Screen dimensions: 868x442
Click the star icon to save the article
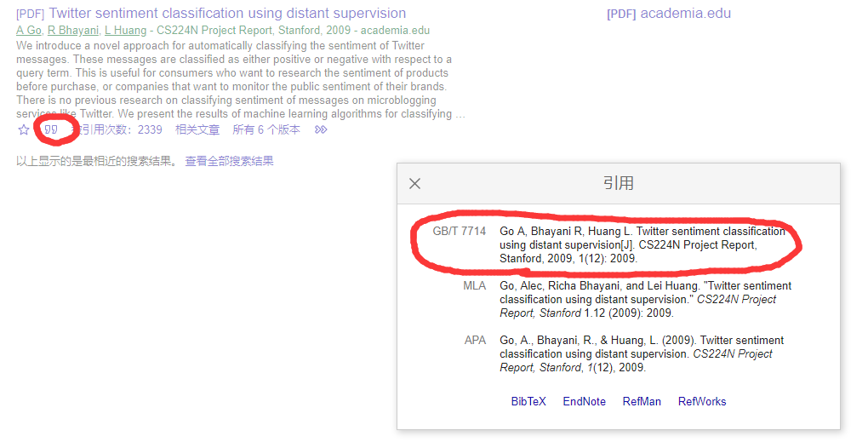[23, 129]
